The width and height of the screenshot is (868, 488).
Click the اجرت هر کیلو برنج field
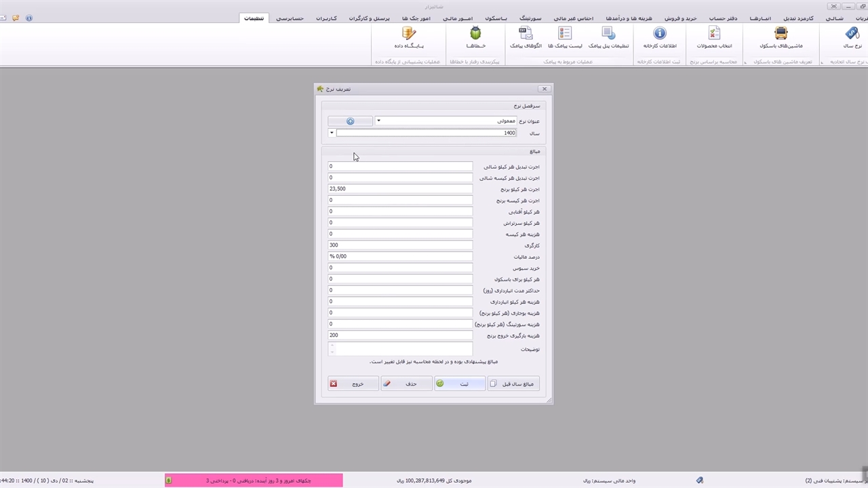(400, 189)
